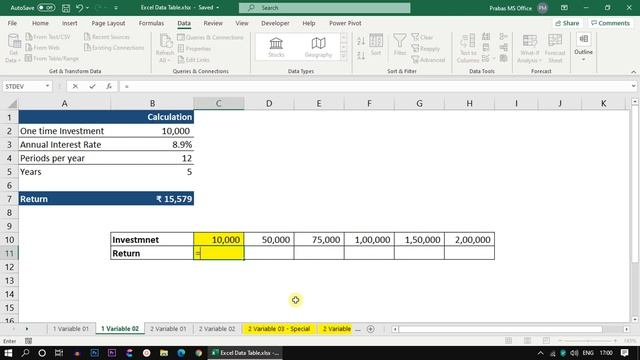640x360 pixels.
Task: Click row 11 header
Action: coord(9,253)
